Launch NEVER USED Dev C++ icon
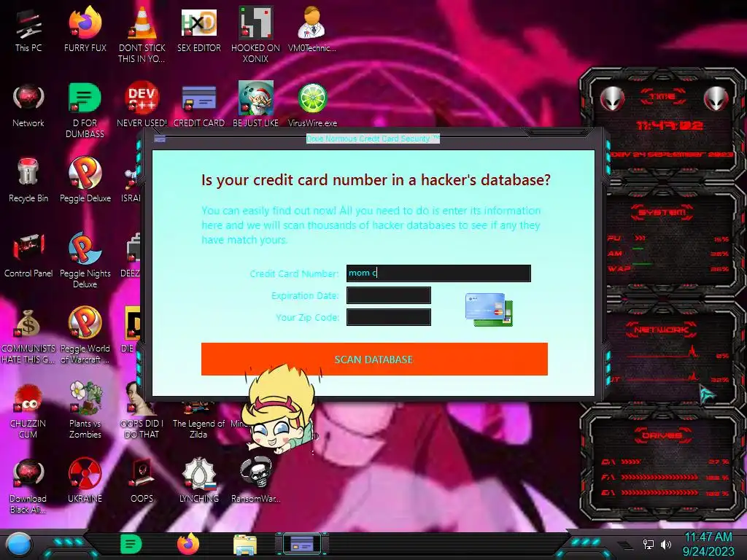The height and width of the screenshot is (560, 747). [142, 105]
